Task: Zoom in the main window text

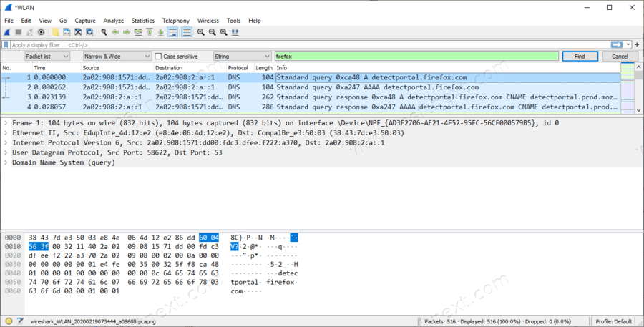Action: [201, 32]
